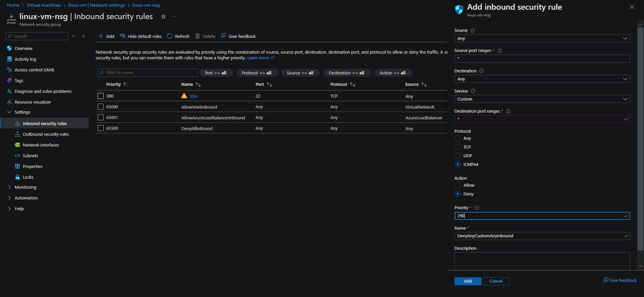Click the panel vertical scrollbar

(x=640, y=139)
